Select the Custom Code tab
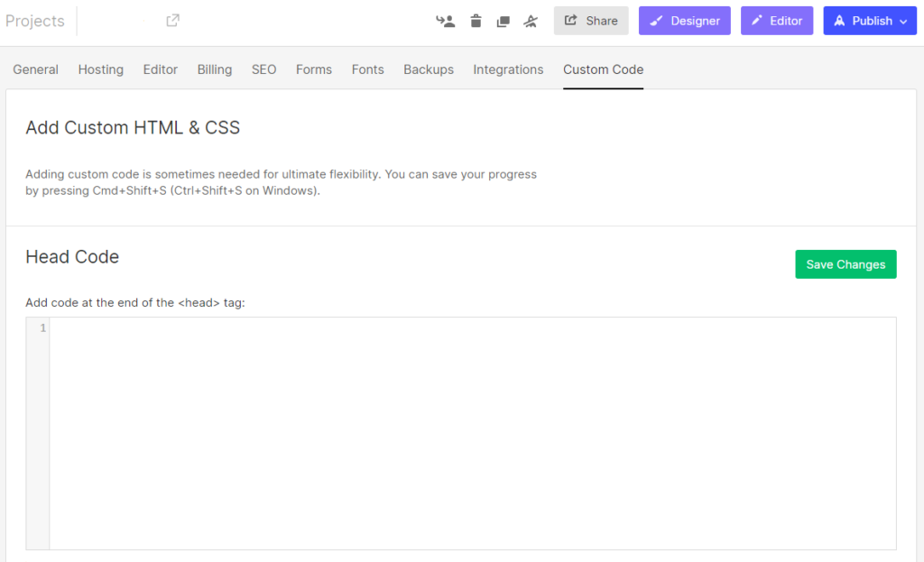This screenshot has width=924, height=562. (x=603, y=69)
